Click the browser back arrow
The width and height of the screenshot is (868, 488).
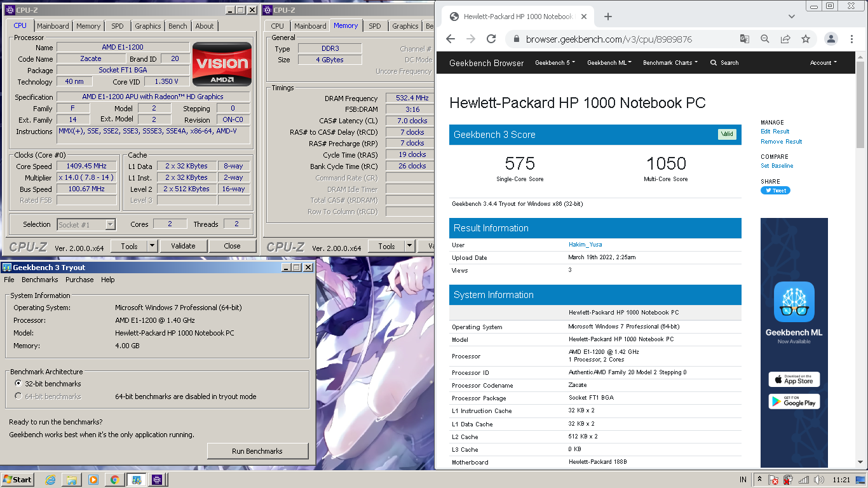(451, 39)
